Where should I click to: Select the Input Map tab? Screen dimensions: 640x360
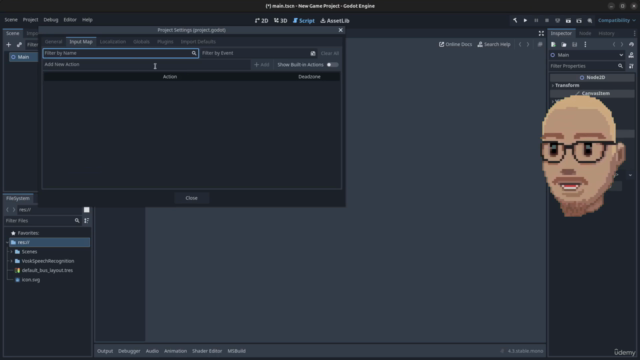coord(81,42)
